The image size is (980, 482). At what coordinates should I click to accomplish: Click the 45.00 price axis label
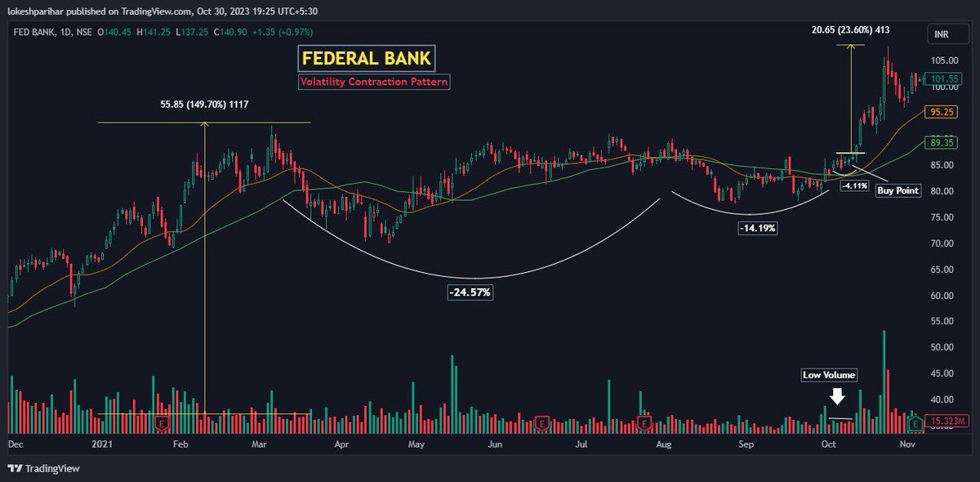942,373
